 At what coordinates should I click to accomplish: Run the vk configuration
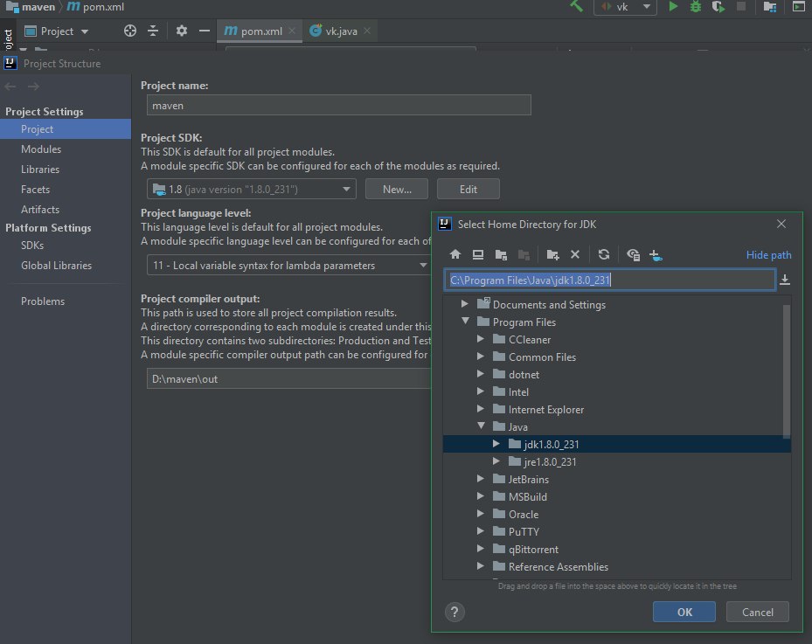click(673, 7)
